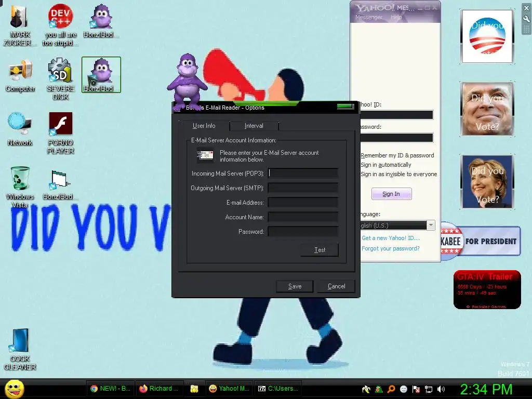Close the Obama gadget with its X icon
The height and width of the screenshot is (399, 532).
(526, 8)
